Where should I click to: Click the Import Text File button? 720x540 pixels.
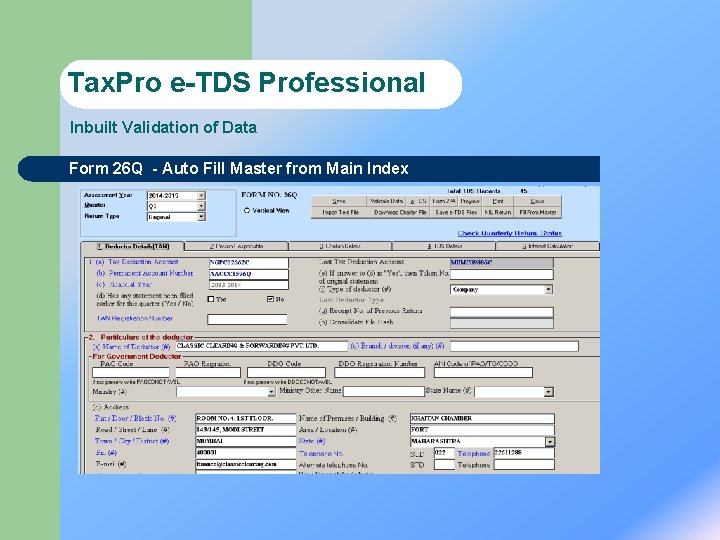coord(340,213)
